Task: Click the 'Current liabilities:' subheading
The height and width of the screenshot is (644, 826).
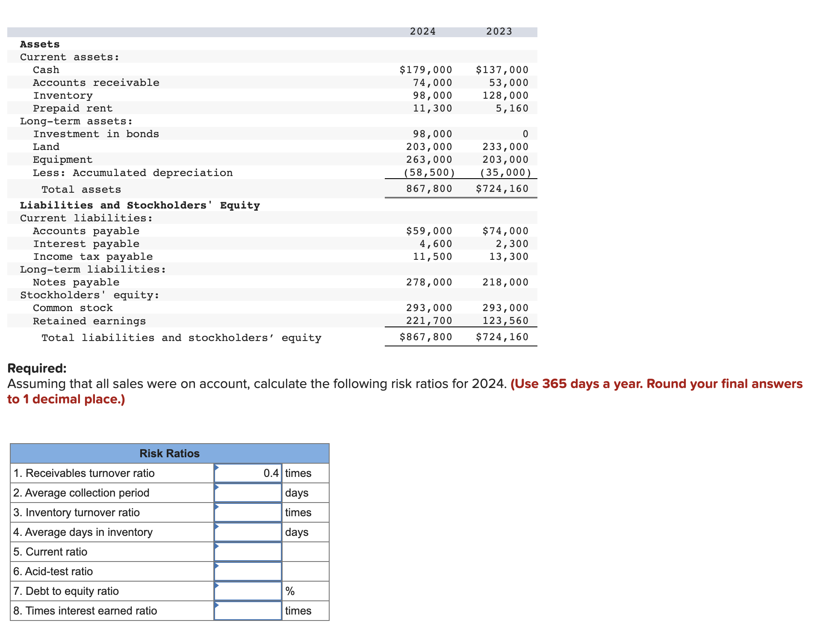Action: coord(86,218)
